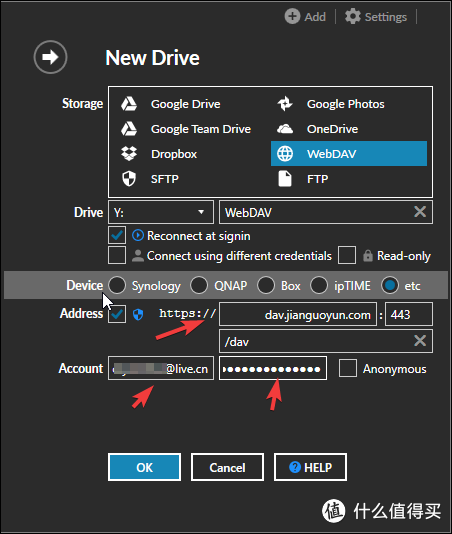Open the Y: drive letter dropdown
Viewport: 452px width, 534px height.
[x=161, y=212]
